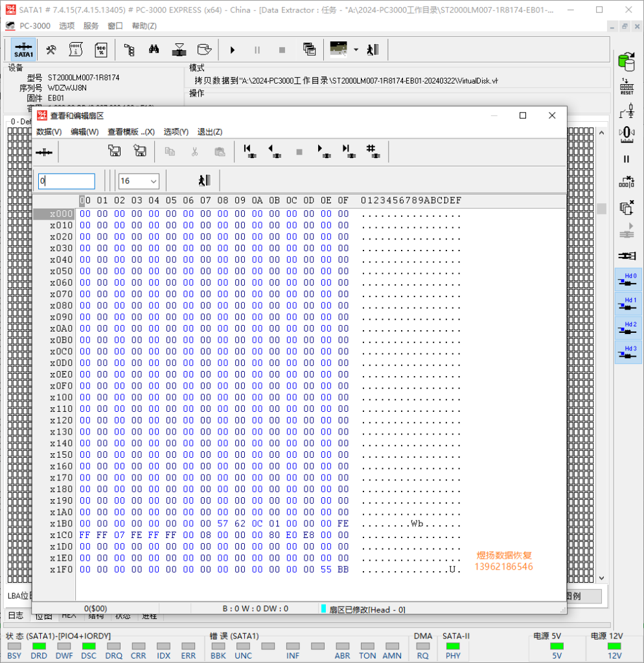Open the 选项(Y) menu in sector editor
The image size is (644, 663).
coord(176,132)
